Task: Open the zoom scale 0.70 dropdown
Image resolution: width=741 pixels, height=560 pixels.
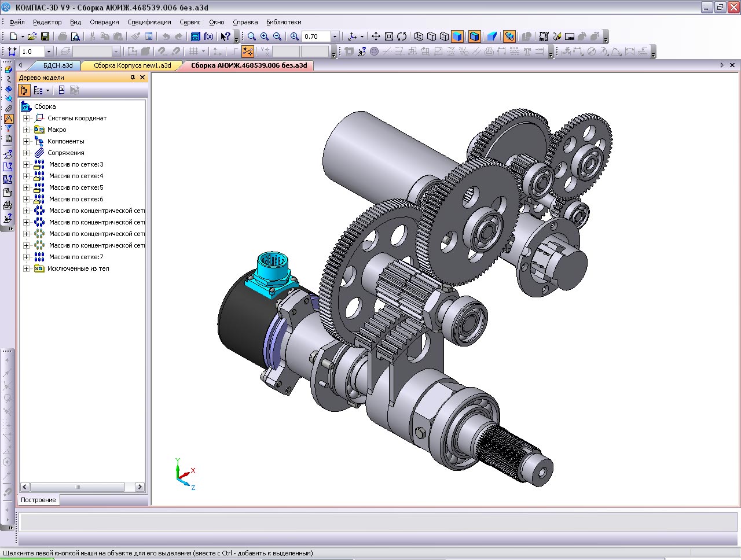Action: (335, 36)
